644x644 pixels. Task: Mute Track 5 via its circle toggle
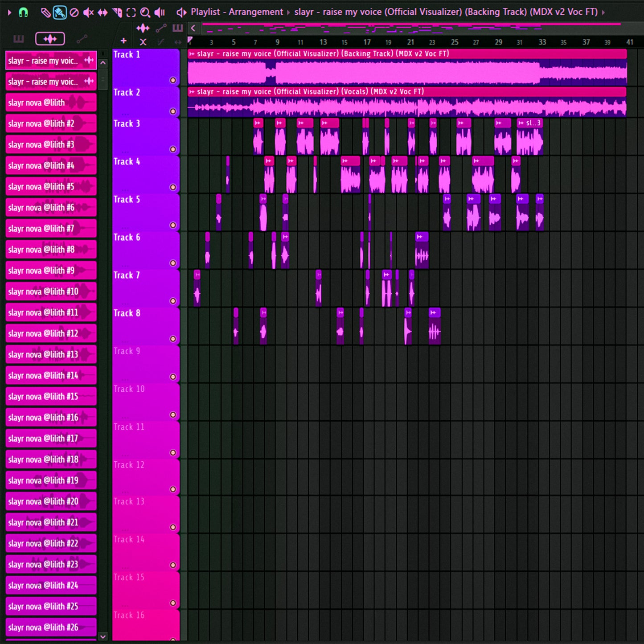click(x=173, y=225)
